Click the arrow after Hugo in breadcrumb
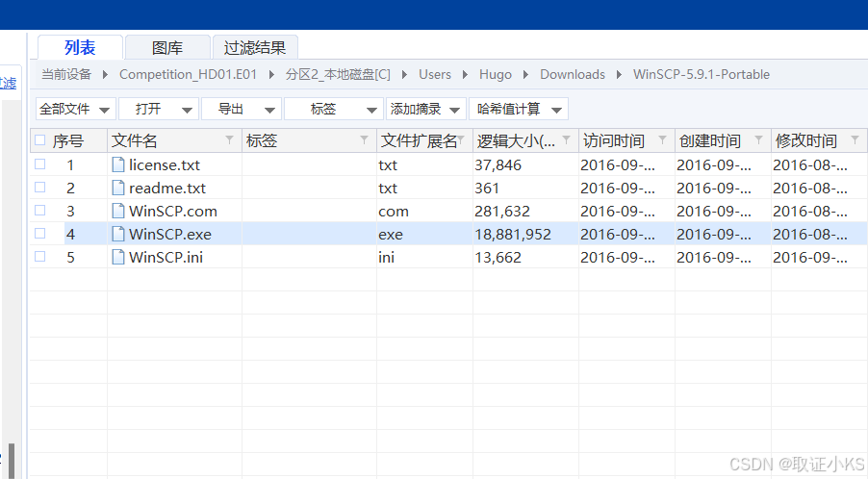868x479 pixels. tap(525, 75)
